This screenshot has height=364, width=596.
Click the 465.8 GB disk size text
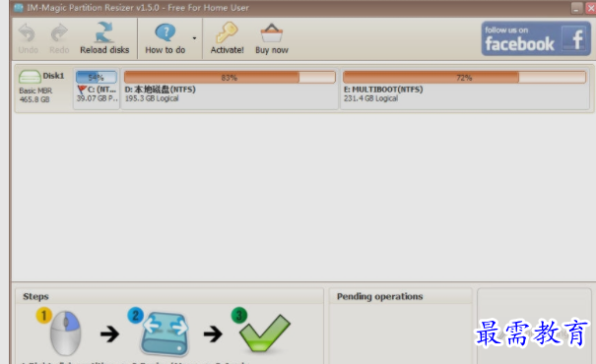34,99
